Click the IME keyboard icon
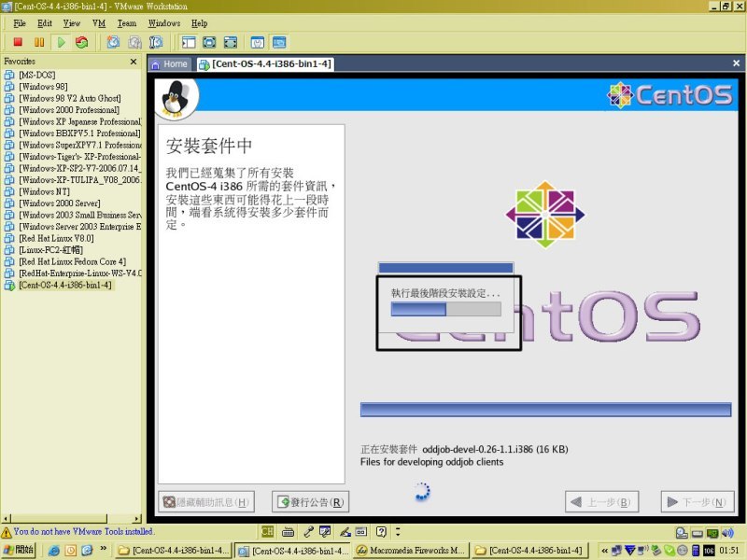This screenshot has width=747, height=560. pos(289,532)
